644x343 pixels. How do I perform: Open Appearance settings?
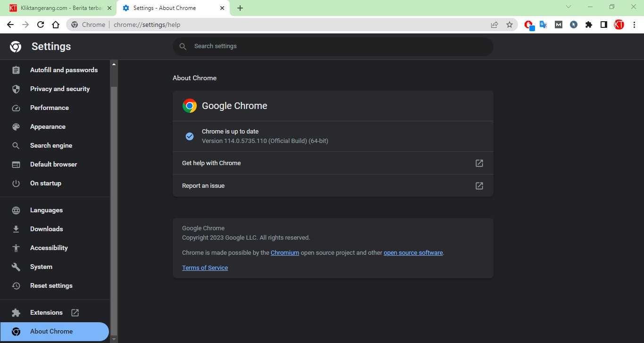(55, 126)
